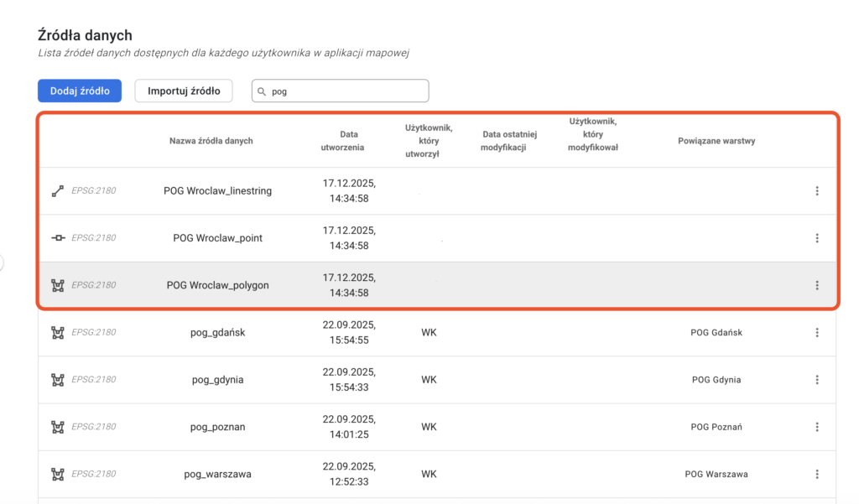Expand options menu for pog_gdańsk row
Screen dimensions: 859x504
(x=816, y=332)
